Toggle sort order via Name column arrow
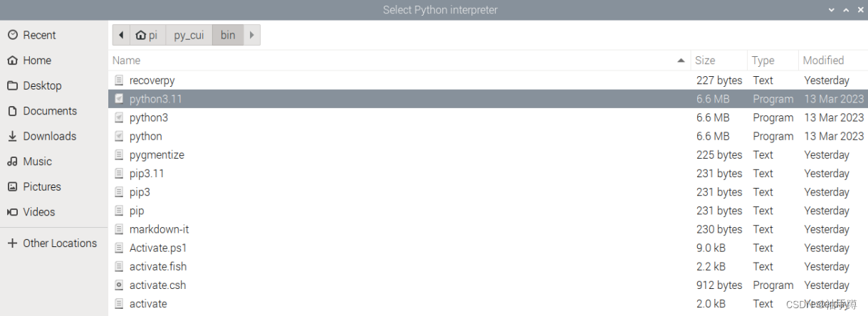 (681, 60)
